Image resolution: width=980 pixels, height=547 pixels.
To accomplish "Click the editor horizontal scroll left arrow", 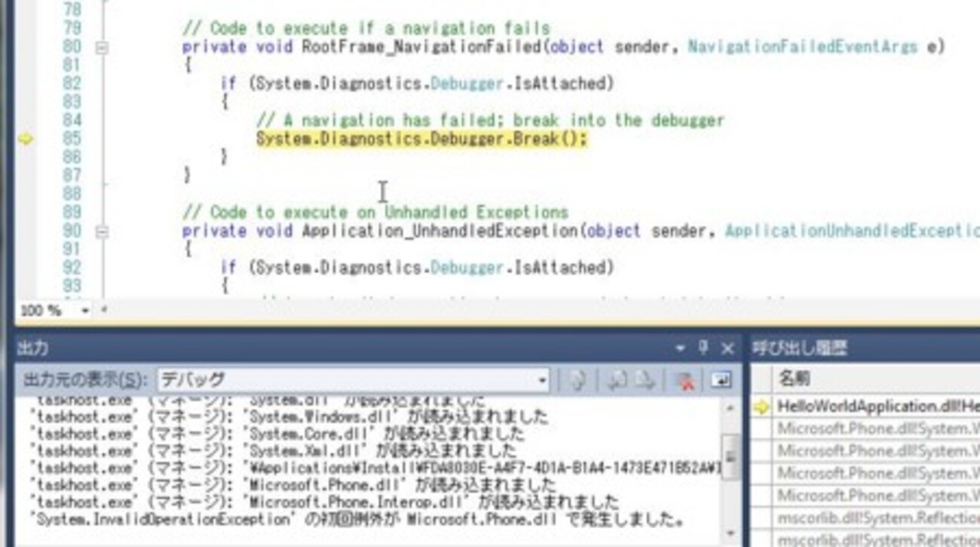I will click(x=103, y=310).
